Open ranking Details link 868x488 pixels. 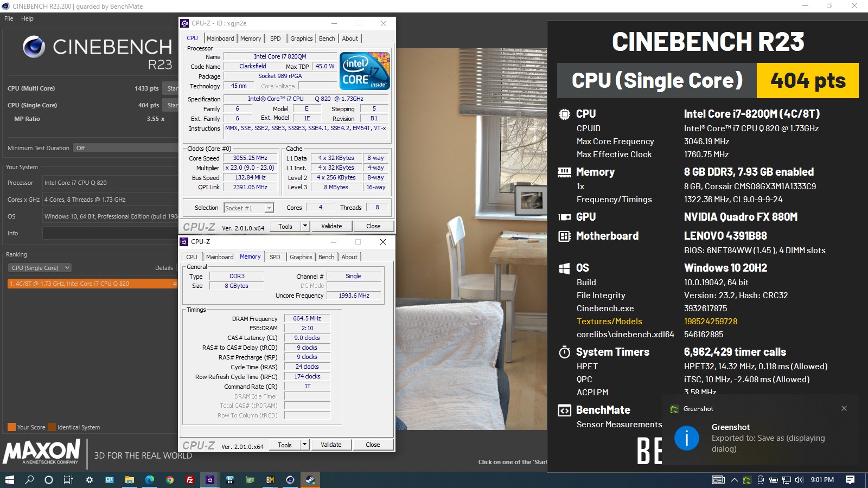click(x=164, y=268)
